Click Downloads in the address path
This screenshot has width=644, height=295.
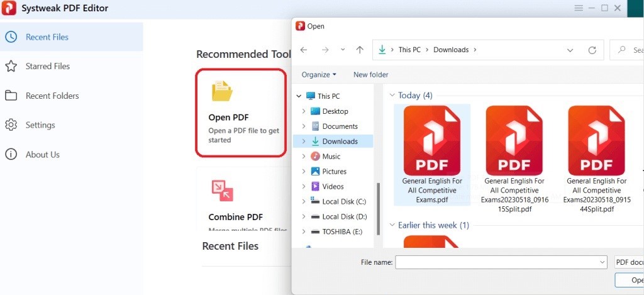pyautogui.click(x=451, y=50)
